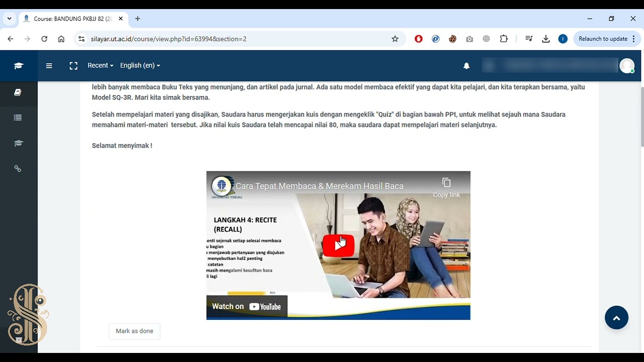The height and width of the screenshot is (362, 644).
Task: Play the embedded YouTube video
Action: (338, 246)
